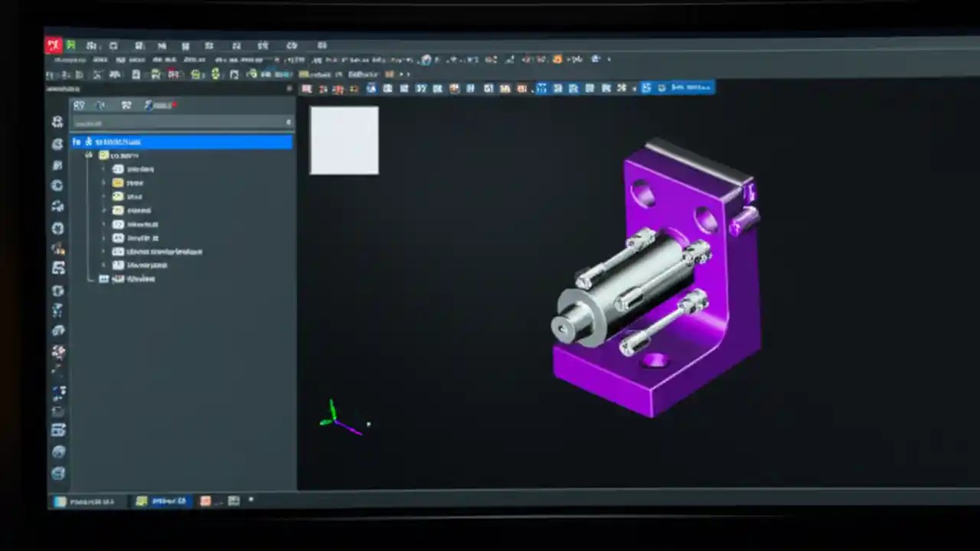Click the blank white sketch thumbnail in the viewport
This screenshot has width=980, height=551.
click(x=343, y=141)
